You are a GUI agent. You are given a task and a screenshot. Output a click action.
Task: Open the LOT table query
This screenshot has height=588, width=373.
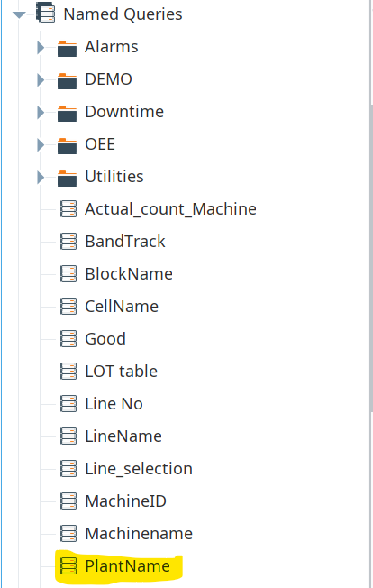(122, 372)
